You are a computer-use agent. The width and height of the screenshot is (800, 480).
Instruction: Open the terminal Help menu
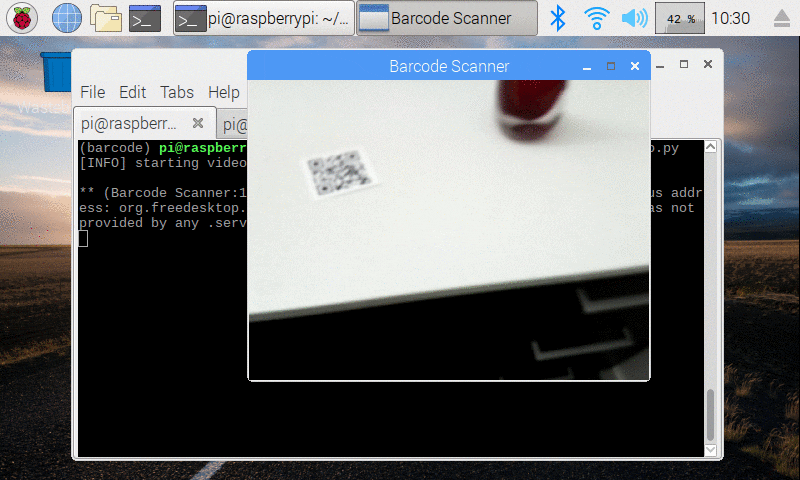click(223, 92)
